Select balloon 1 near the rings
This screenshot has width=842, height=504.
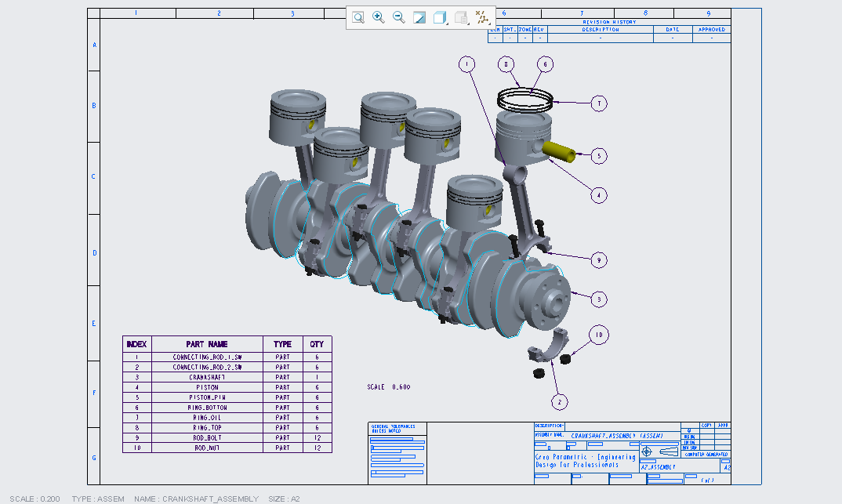(467, 64)
